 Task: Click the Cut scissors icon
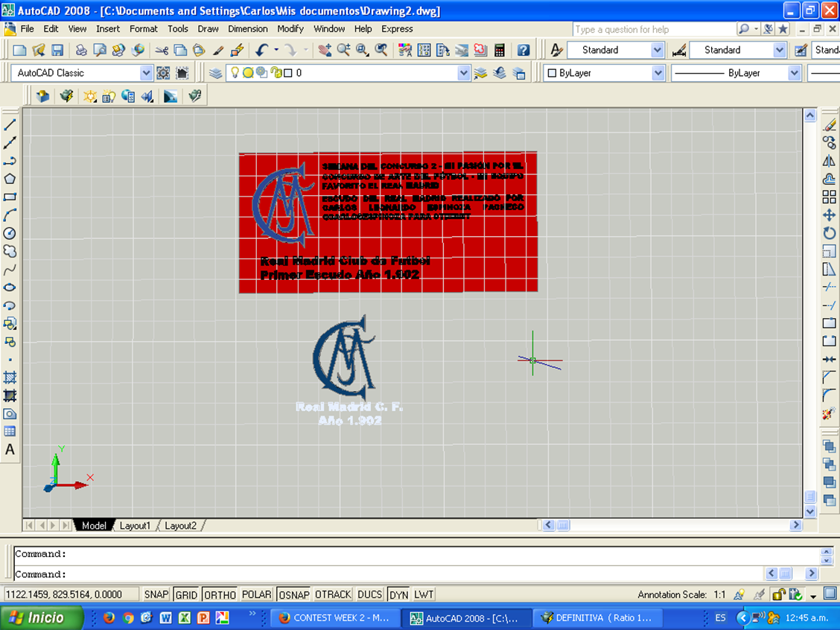[x=162, y=50]
